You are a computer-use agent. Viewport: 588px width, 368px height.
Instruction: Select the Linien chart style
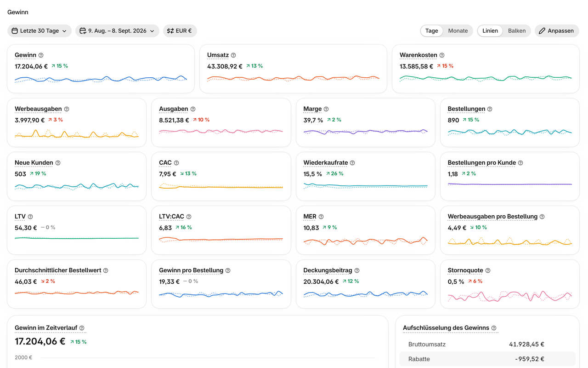click(x=490, y=31)
